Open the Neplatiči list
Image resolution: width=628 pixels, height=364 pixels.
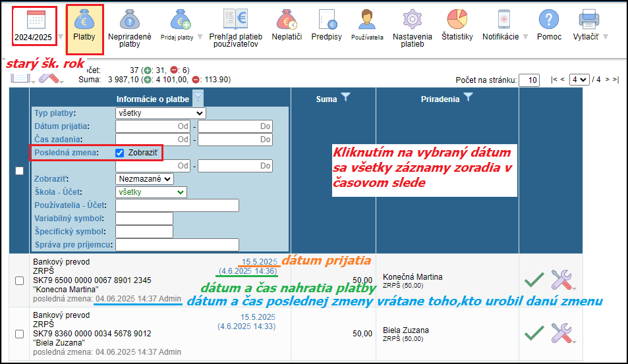[288, 25]
